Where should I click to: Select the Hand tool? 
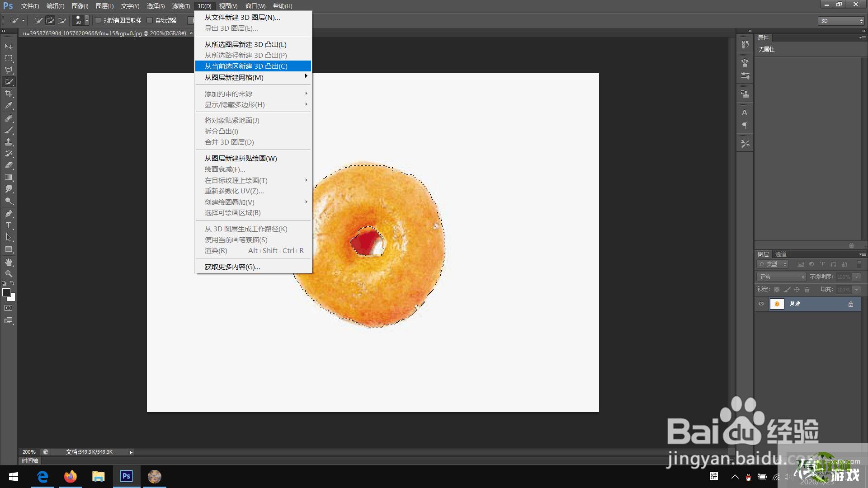point(9,262)
